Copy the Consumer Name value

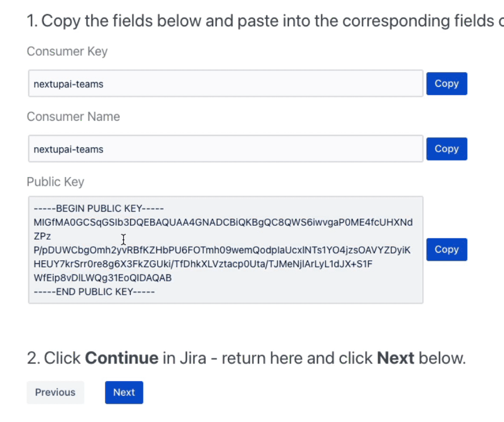click(x=447, y=149)
